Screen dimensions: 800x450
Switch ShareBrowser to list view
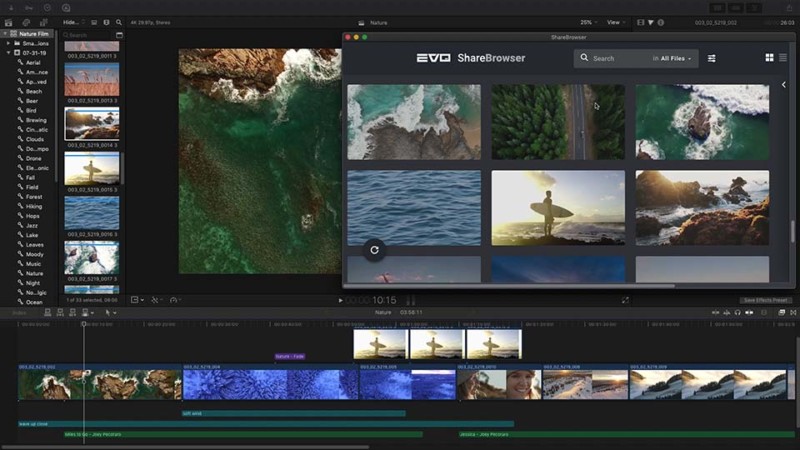[x=782, y=58]
